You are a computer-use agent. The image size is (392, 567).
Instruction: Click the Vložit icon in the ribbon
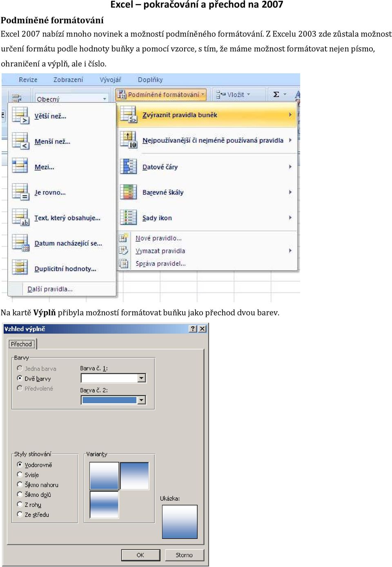point(221,94)
